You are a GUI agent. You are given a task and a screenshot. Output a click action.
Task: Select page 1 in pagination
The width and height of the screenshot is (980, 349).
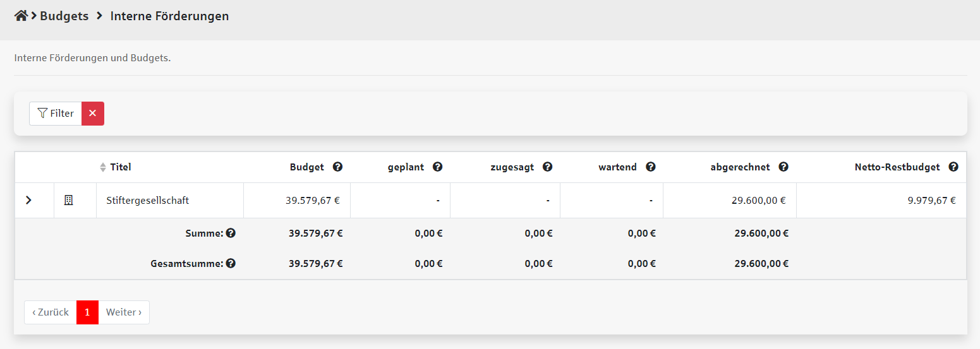pyautogui.click(x=87, y=312)
